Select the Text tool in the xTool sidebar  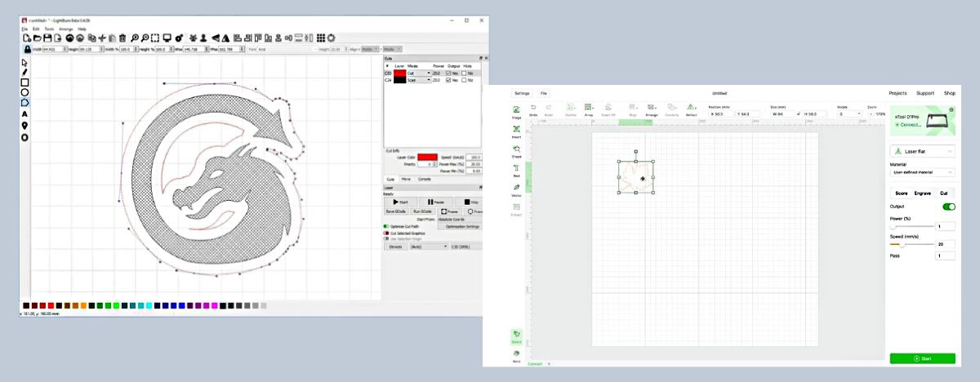(516, 169)
